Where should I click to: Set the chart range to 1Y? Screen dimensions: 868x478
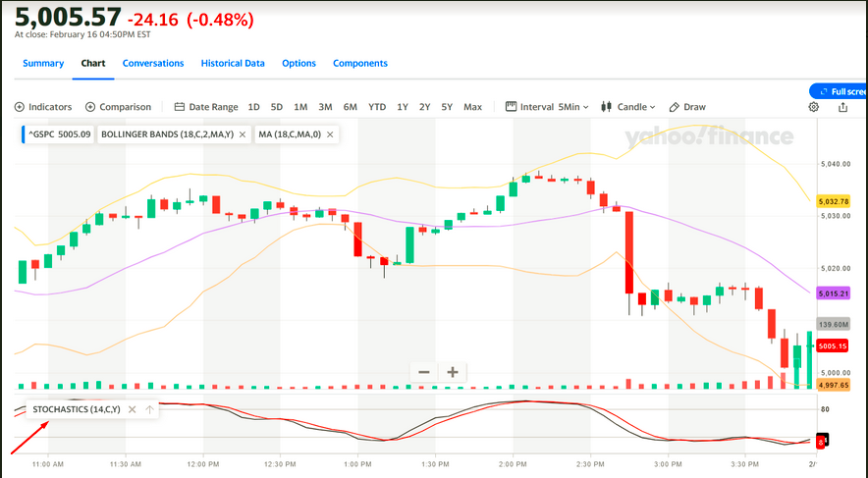403,107
